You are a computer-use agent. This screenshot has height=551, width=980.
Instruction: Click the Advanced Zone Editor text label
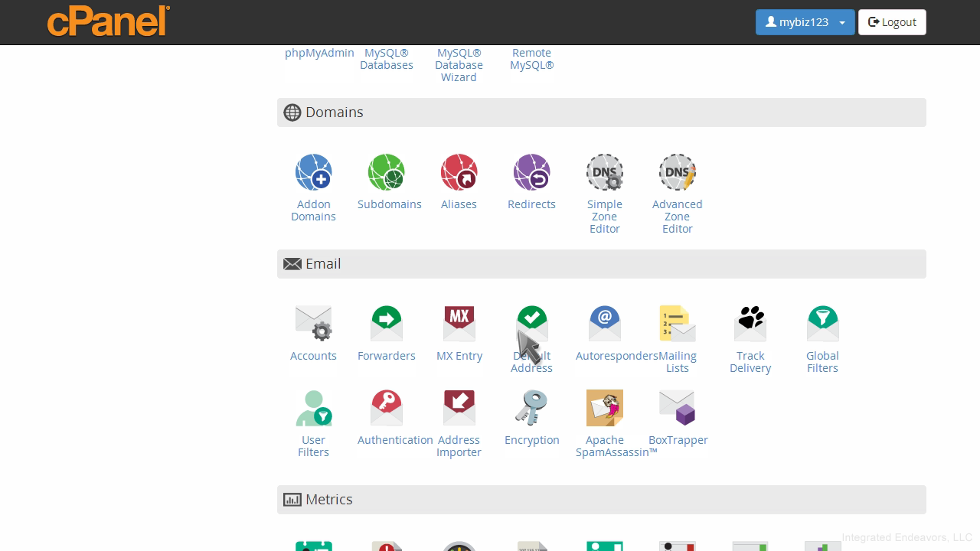coord(677,217)
